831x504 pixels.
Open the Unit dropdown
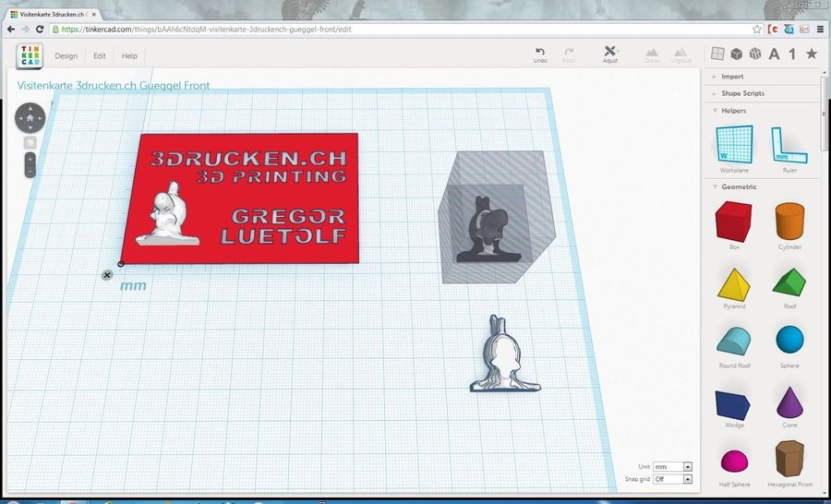coord(672,467)
